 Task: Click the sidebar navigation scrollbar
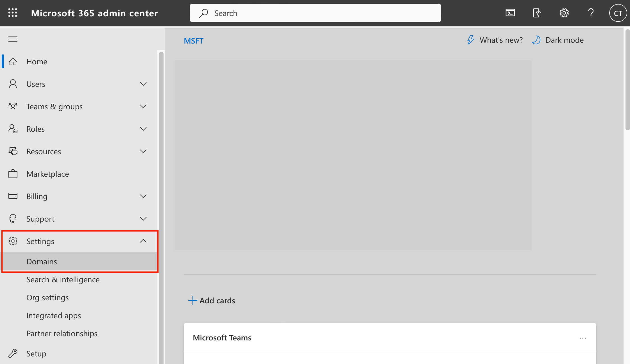[x=161, y=207]
